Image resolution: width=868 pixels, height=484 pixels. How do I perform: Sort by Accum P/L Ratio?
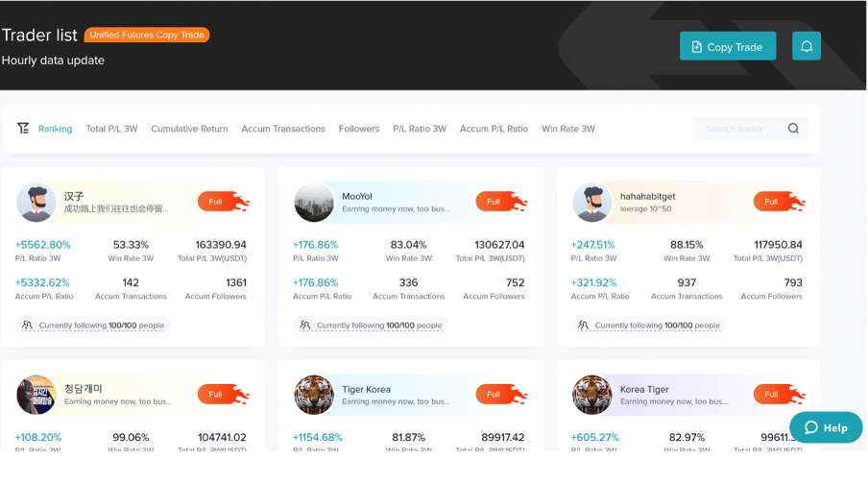pyautogui.click(x=494, y=129)
